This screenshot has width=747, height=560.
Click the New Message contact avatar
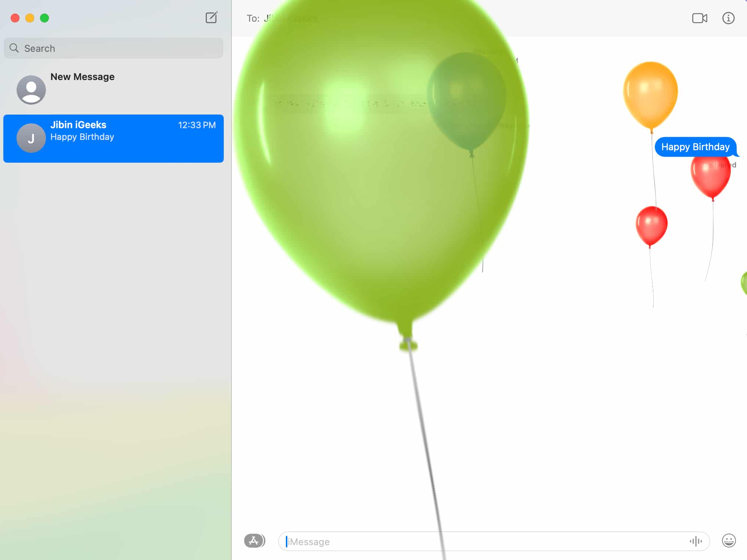(31, 89)
